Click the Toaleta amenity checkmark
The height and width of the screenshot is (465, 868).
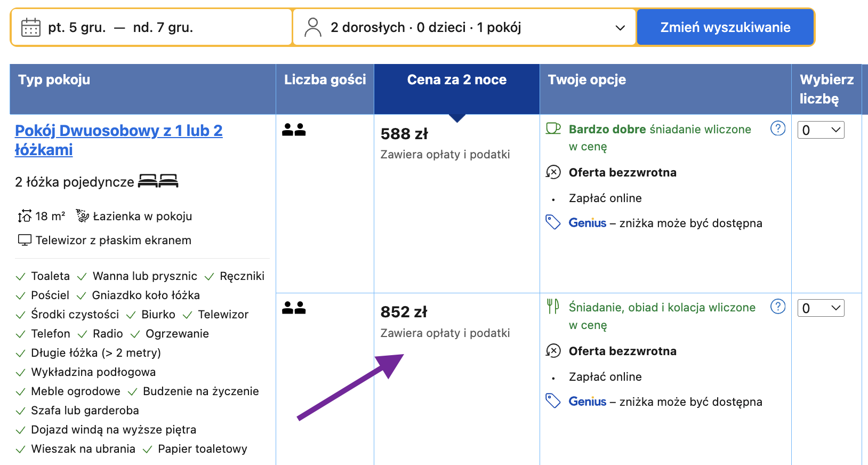coord(20,277)
